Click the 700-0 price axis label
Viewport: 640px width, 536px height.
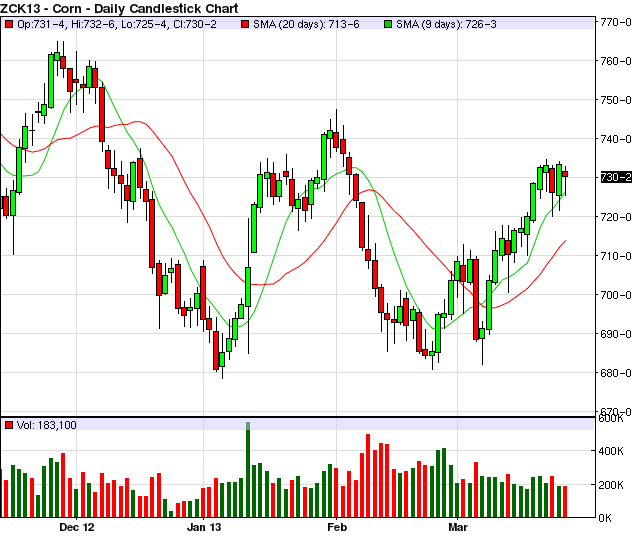coord(616,295)
